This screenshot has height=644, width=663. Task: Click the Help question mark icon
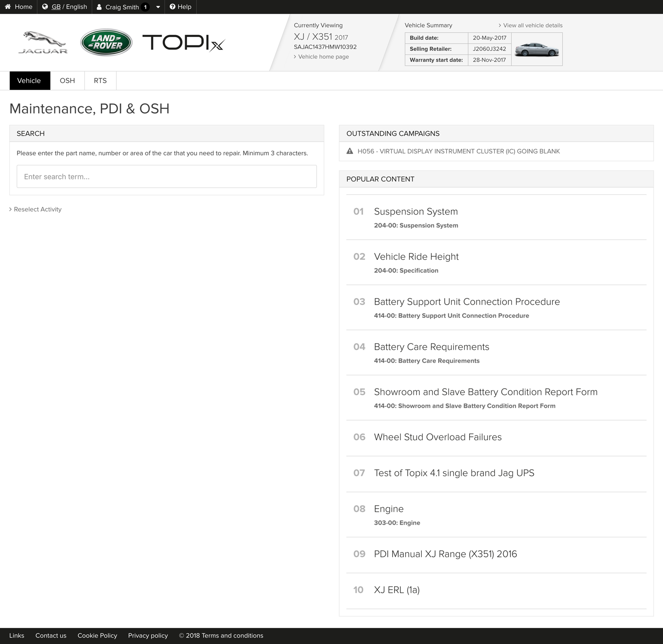pyautogui.click(x=173, y=6)
